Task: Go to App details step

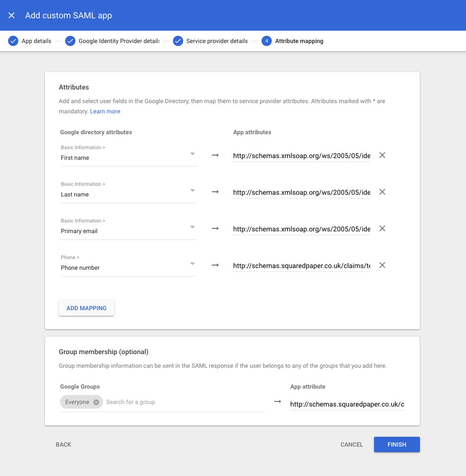Action: [36, 41]
